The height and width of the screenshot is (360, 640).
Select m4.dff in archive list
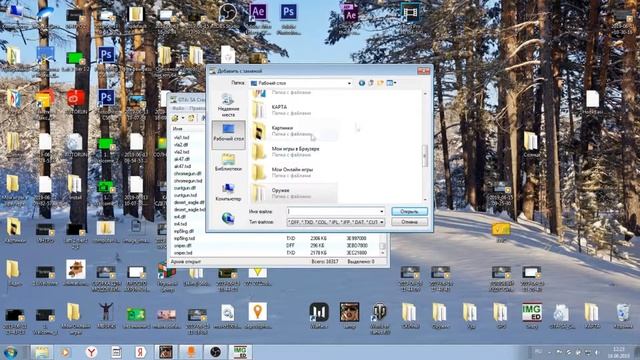(180, 217)
